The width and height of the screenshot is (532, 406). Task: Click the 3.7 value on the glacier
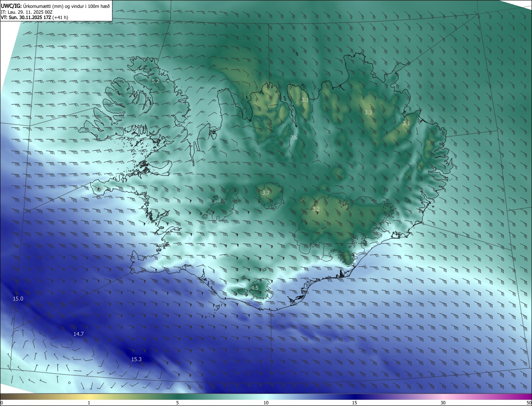tap(266, 193)
